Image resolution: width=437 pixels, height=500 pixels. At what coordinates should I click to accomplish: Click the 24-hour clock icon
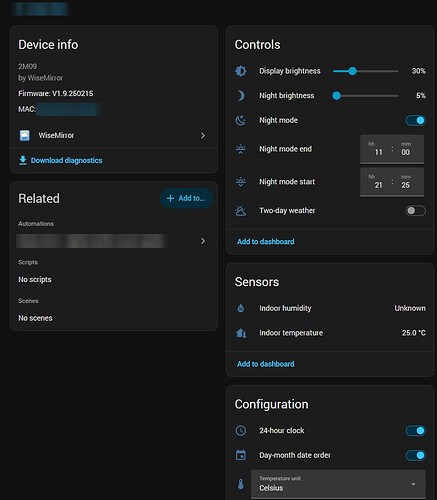(x=241, y=431)
